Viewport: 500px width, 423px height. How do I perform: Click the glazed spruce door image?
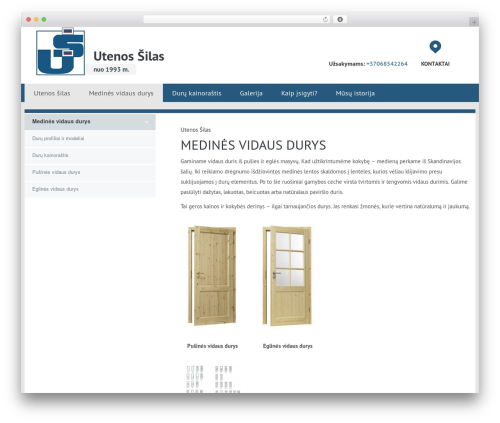tap(287, 275)
